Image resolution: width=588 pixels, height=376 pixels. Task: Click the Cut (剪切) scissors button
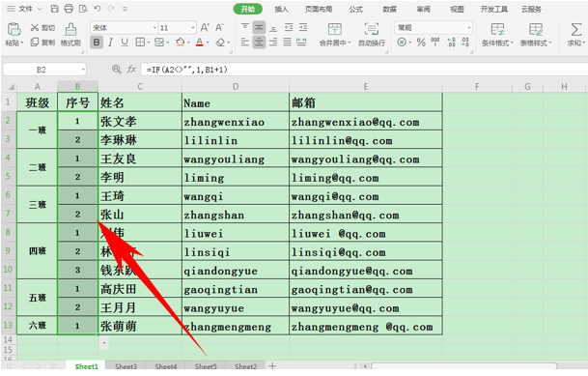point(42,28)
